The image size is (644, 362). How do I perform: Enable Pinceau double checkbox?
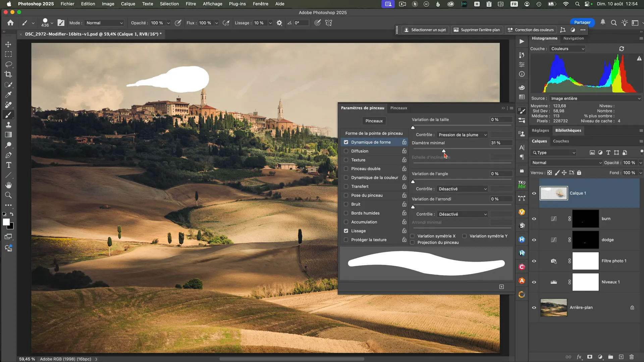tap(346, 169)
